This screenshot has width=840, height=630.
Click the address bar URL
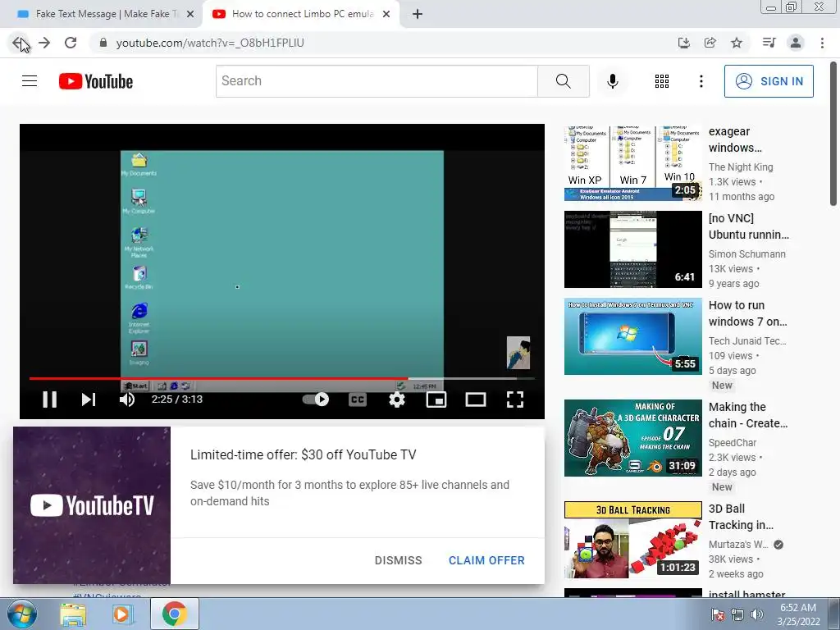tap(210, 43)
